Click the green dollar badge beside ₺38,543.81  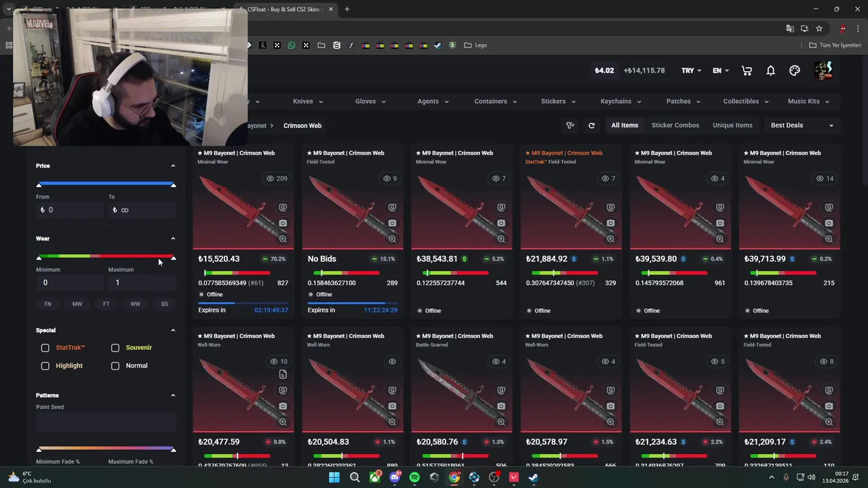coord(465,259)
